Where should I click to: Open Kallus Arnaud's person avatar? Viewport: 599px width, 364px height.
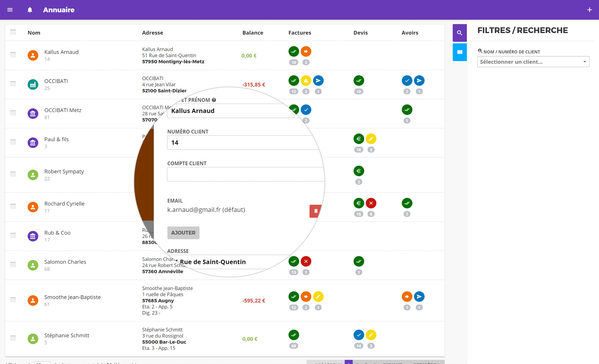[33, 55]
